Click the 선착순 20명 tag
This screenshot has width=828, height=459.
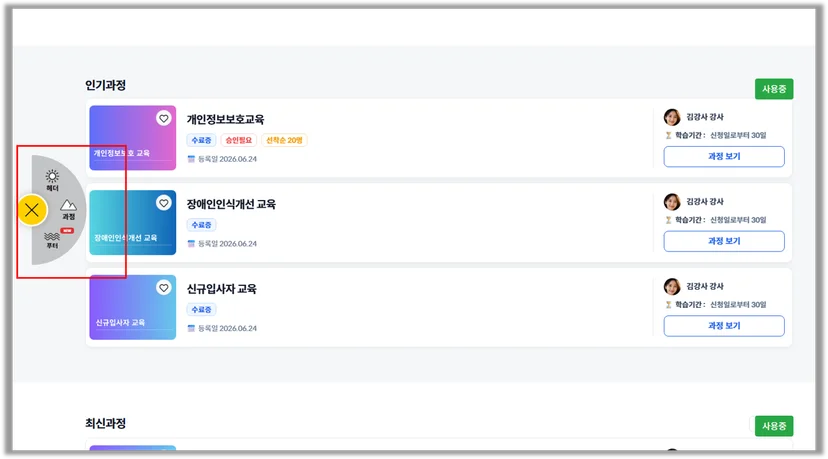284,140
